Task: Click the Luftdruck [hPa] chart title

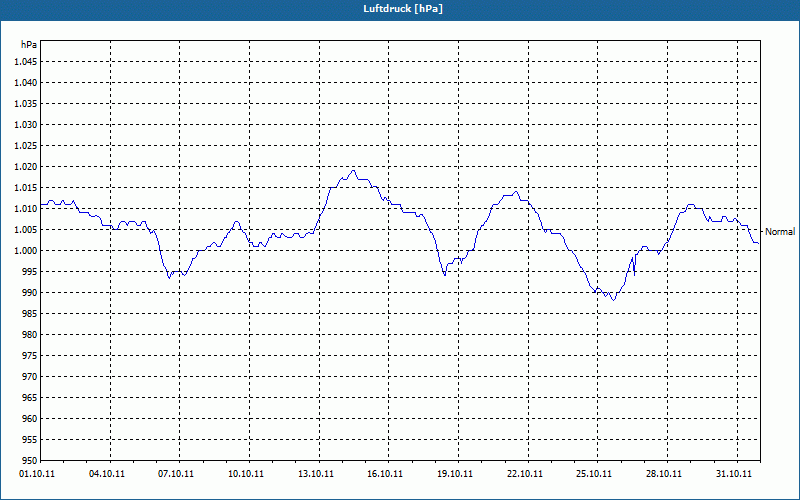Action: click(x=403, y=9)
